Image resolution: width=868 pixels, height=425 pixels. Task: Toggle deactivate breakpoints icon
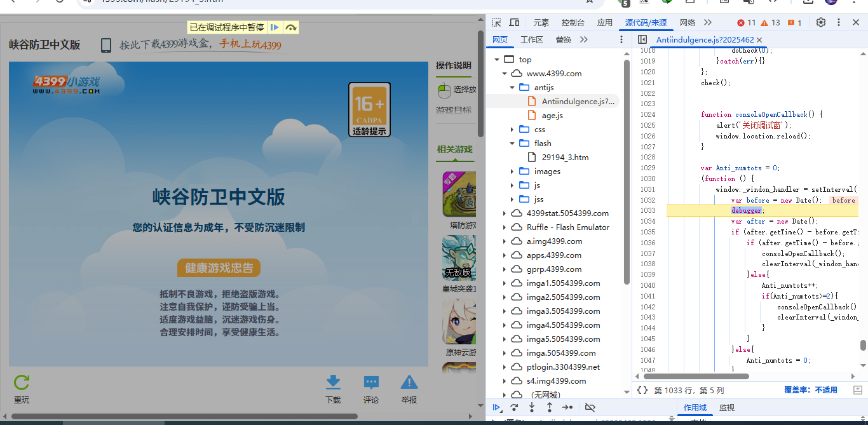(590, 407)
